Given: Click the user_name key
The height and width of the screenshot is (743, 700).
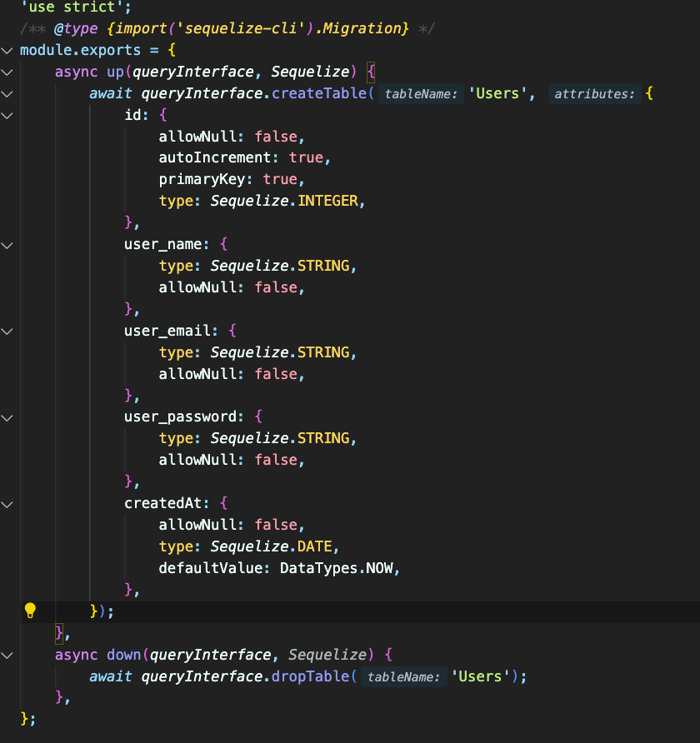Looking at the screenshot, I should [x=163, y=245].
